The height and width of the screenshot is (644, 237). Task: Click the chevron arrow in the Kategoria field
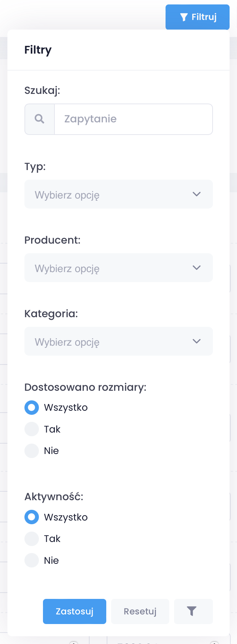tap(197, 341)
